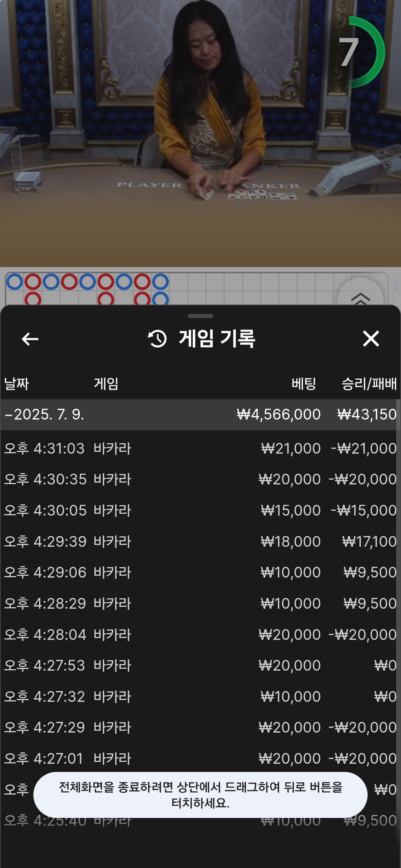The width and height of the screenshot is (401, 868).
Task: Tap the first blue circle in roadmap
Action: 15,282
